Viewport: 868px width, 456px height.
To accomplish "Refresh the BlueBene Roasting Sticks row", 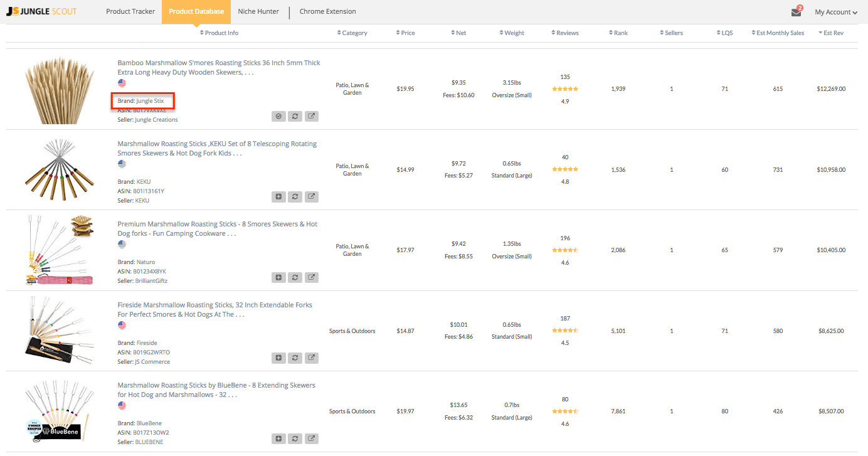I will pyautogui.click(x=295, y=438).
